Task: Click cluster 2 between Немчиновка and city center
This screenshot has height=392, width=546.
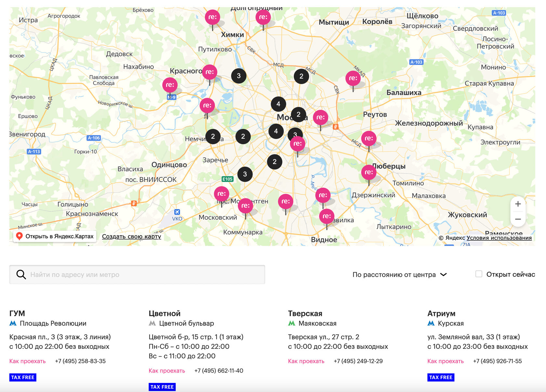Action: 243,136
